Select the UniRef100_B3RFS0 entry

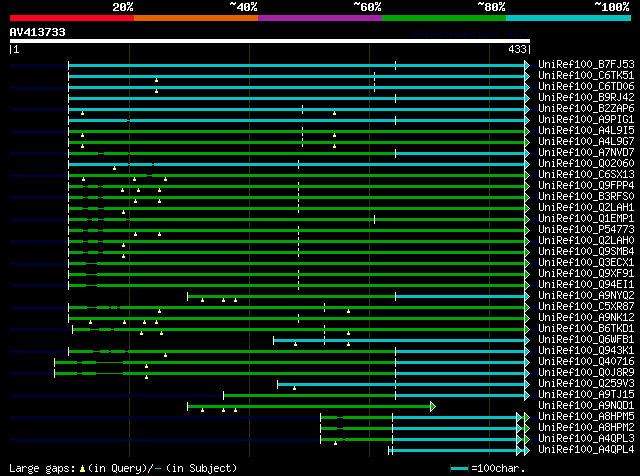click(x=586, y=197)
